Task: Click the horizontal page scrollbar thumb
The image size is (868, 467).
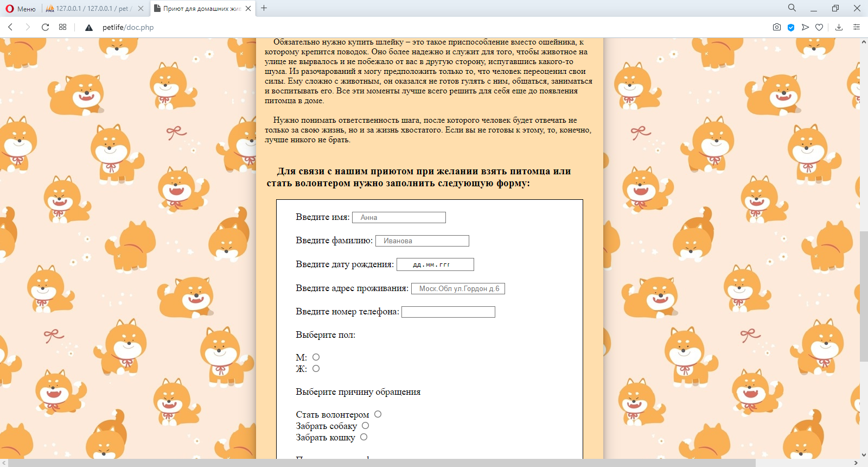Action: (x=382, y=463)
